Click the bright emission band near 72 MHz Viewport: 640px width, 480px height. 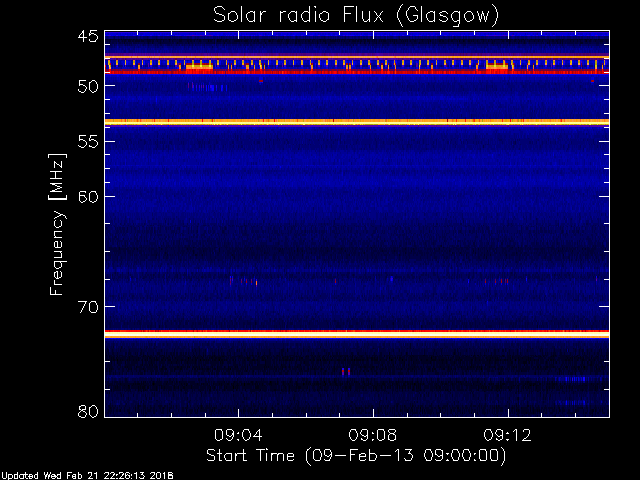click(x=357, y=334)
